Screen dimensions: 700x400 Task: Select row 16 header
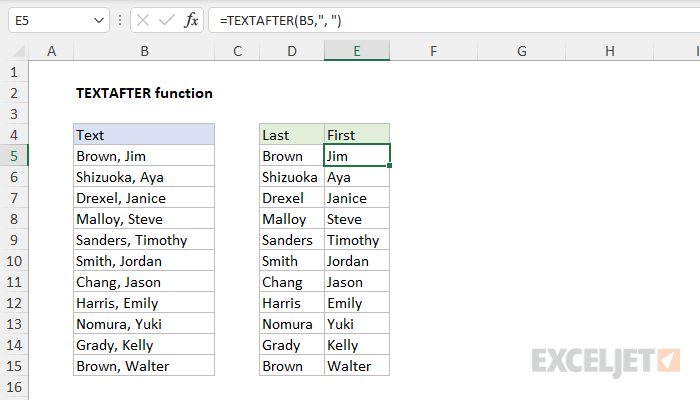pos(14,387)
